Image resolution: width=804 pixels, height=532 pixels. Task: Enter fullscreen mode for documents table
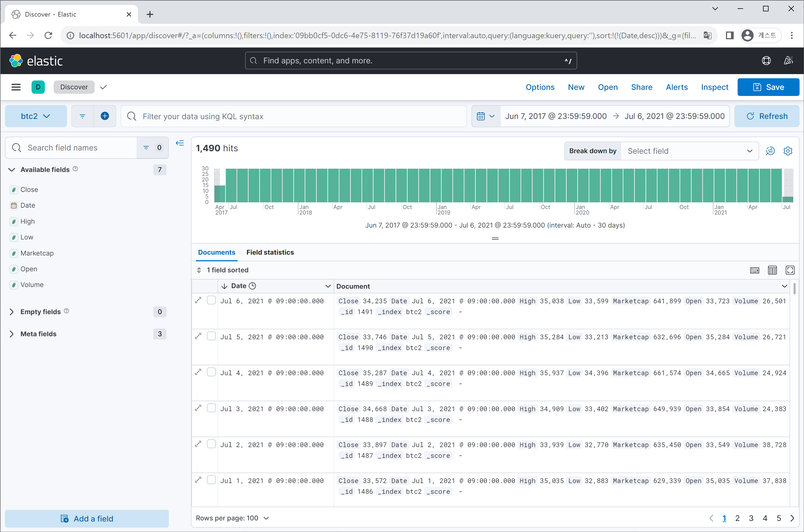click(x=790, y=270)
